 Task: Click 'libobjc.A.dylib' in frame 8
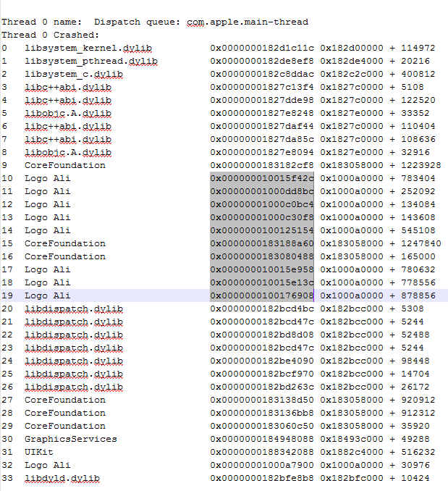tap(68, 152)
